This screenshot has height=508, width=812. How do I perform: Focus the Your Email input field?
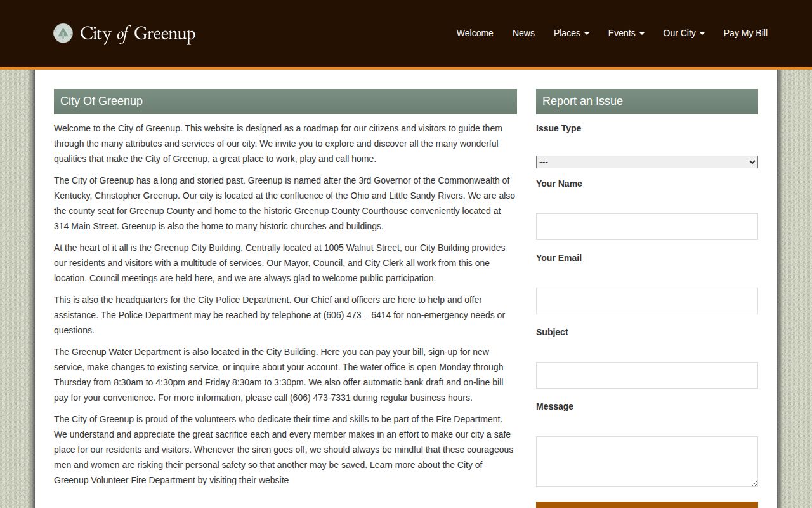[x=647, y=301]
